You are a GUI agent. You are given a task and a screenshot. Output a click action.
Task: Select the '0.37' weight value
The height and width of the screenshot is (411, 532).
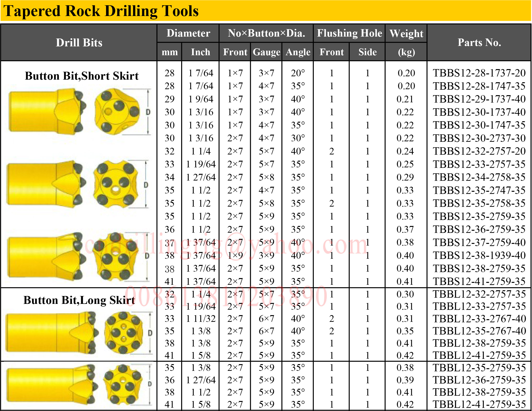click(405, 229)
